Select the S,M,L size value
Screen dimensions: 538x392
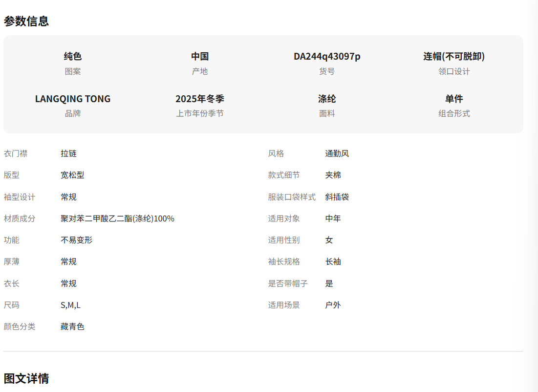[x=70, y=305]
